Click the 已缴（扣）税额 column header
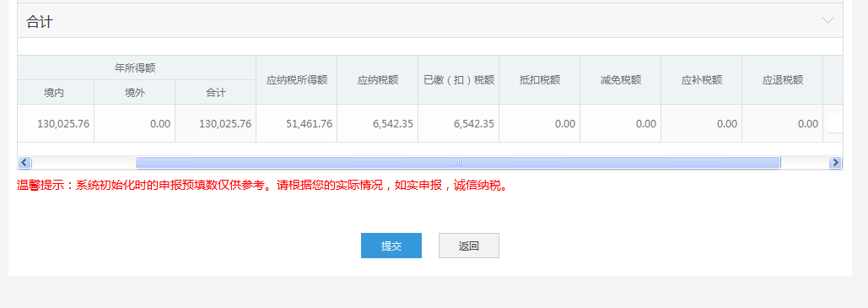This screenshot has height=308, width=868. (x=458, y=80)
